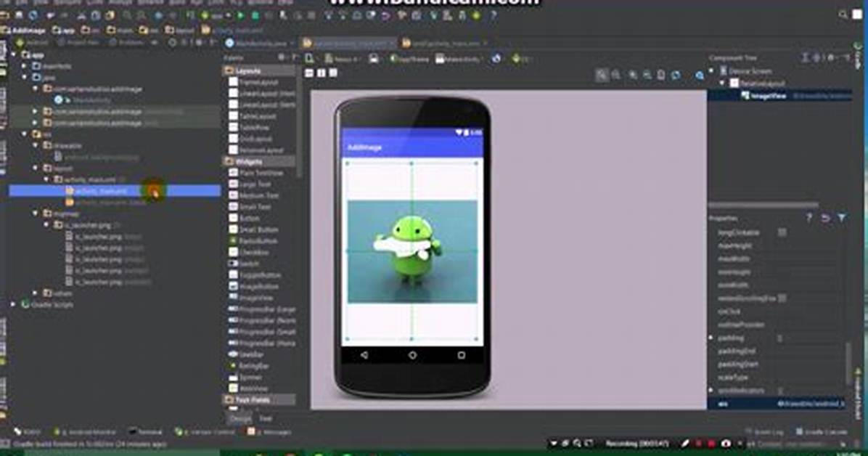
Task: Select the AddImage breadcrumb
Action: tap(23, 30)
